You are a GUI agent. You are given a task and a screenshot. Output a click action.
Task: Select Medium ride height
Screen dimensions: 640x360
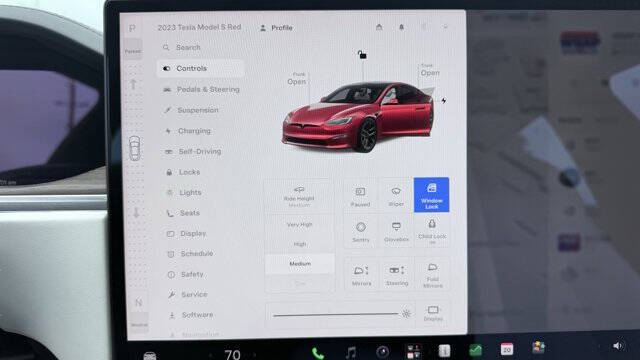[x=300, y=264]
